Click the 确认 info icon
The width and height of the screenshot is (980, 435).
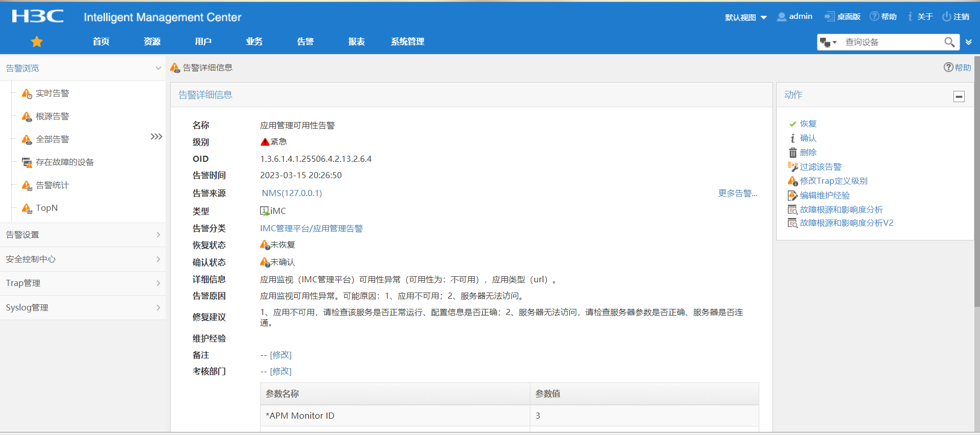coord(792,138)
